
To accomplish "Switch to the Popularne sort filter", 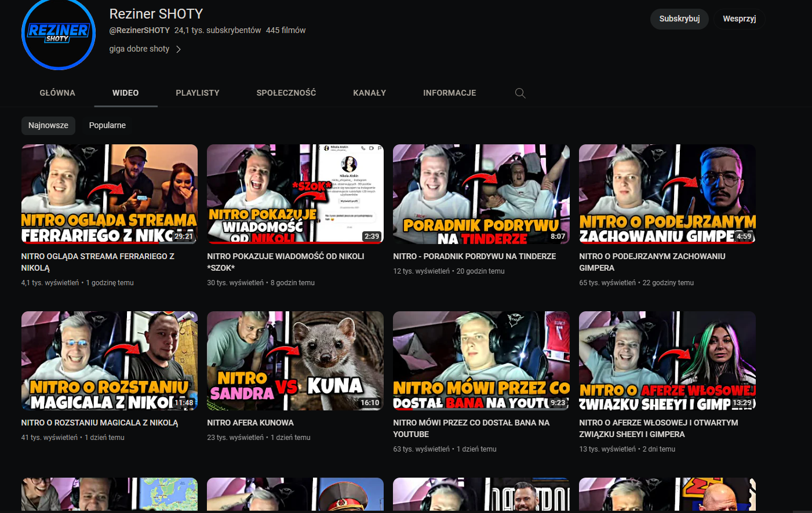I will tap(107, 125).
